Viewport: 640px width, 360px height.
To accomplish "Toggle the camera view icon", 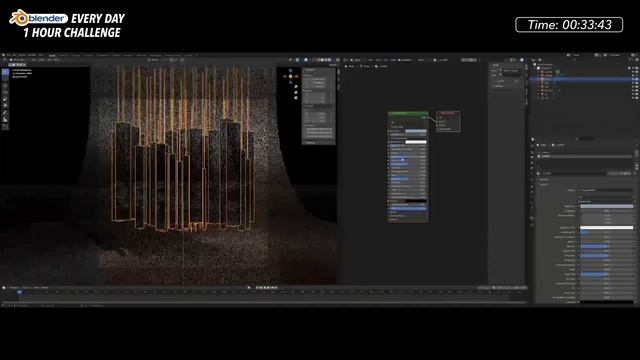I will [x=296, y=98].
